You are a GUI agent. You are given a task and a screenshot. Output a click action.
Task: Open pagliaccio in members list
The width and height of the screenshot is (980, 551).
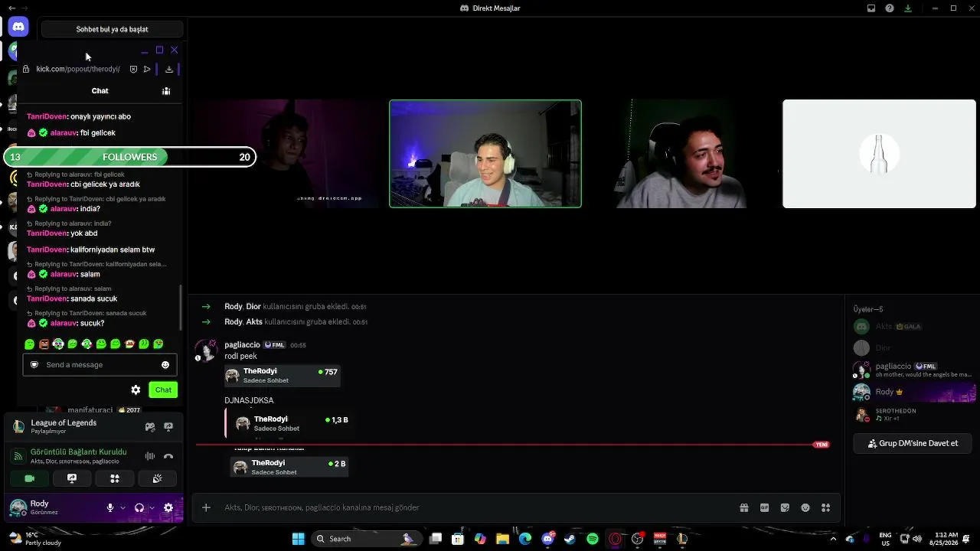[x=912, y=370]
